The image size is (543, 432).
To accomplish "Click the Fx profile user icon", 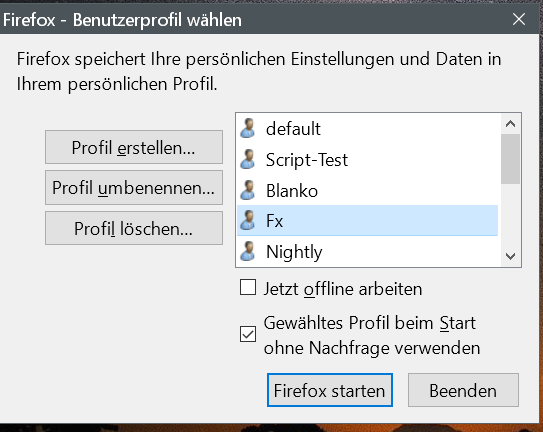I will [x=248, y=220].
